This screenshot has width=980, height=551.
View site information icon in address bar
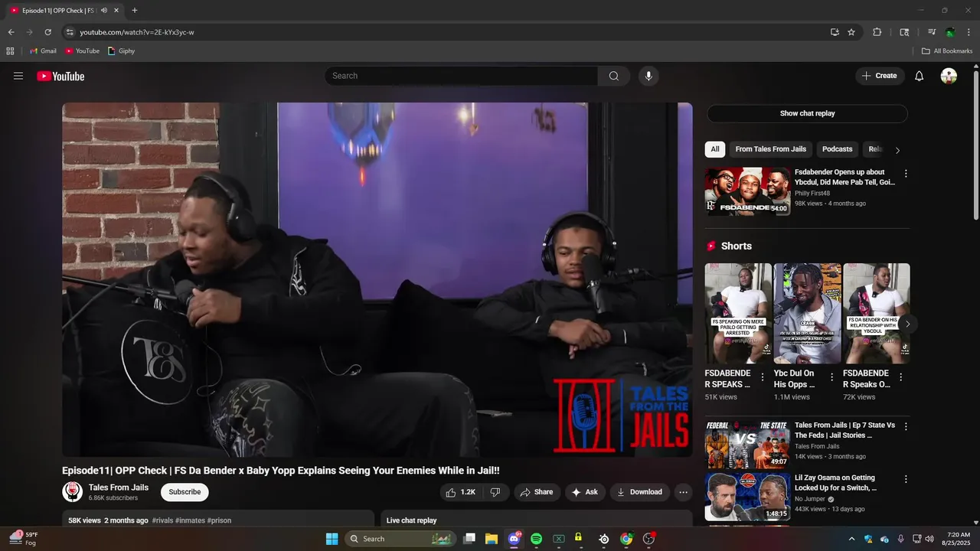point(69,32)
